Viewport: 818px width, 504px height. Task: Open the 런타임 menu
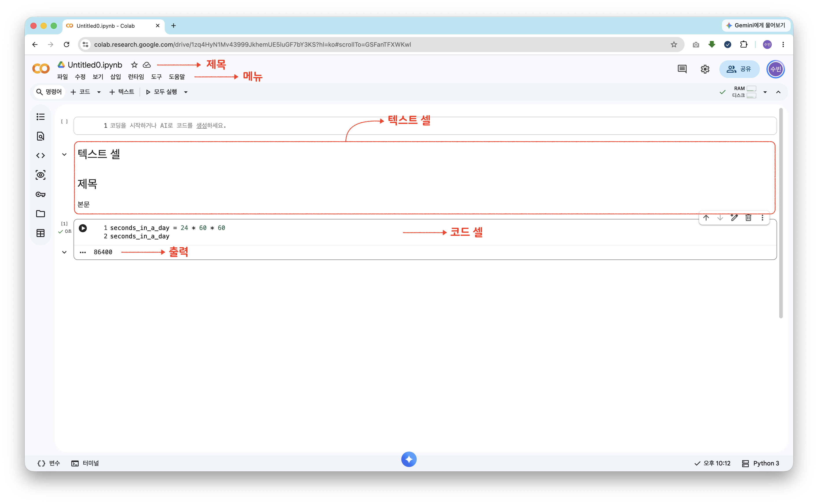[136, 77]
